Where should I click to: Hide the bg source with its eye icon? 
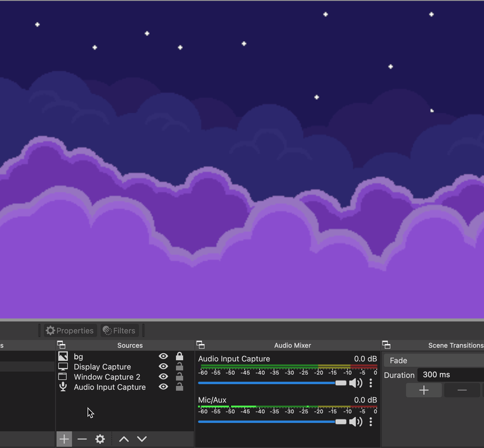163,357
